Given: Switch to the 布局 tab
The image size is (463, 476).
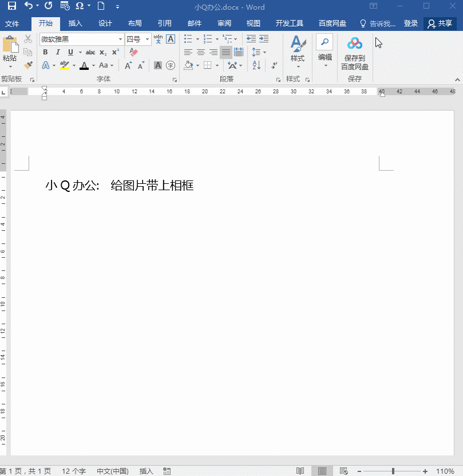Looking at the screenshot, I should point(134,23).
